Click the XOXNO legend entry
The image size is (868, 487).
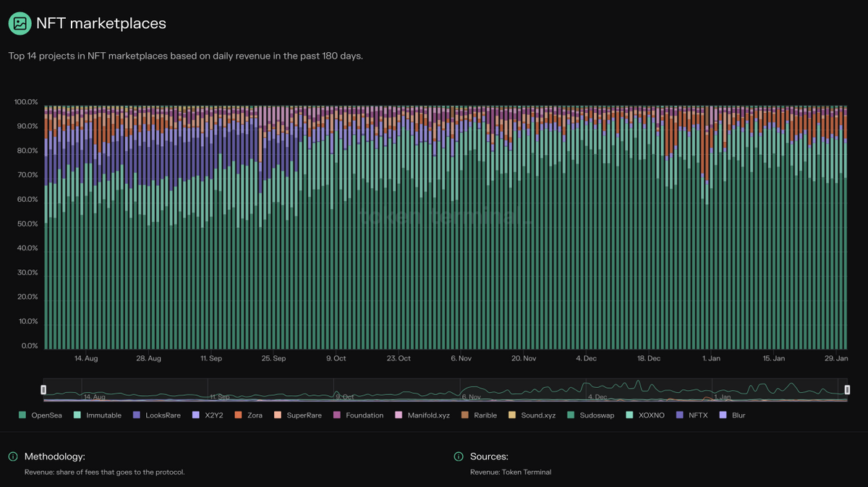point(644,415)
